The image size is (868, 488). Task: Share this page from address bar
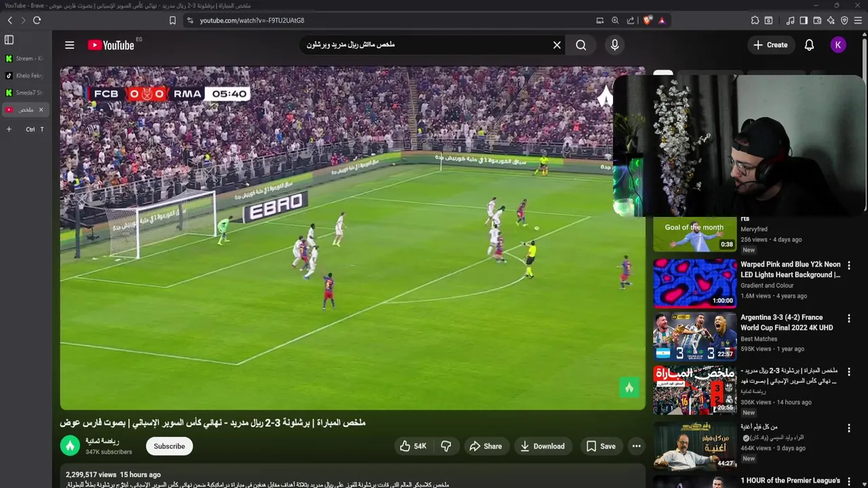631,20
